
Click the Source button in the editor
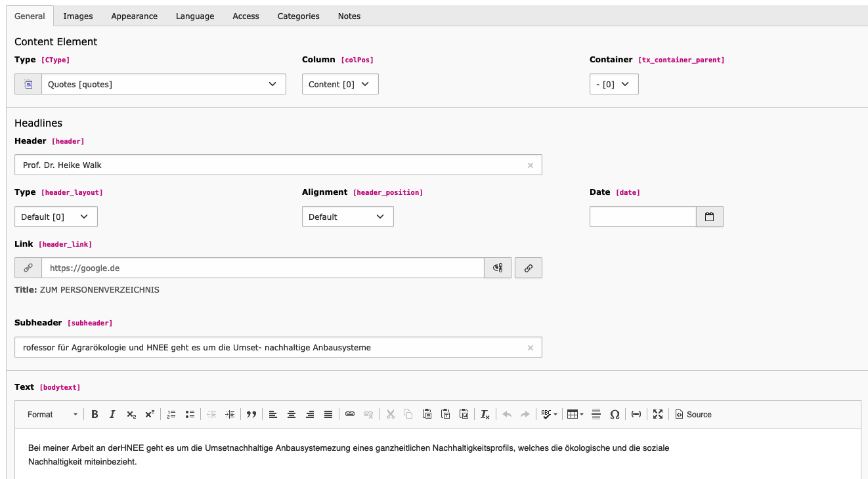(x=693, y=414)
